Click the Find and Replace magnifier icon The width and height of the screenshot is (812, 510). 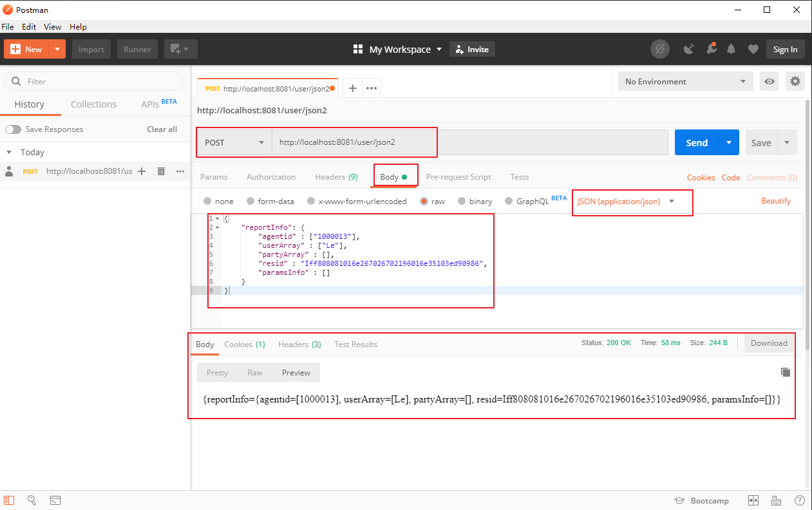pos(32,500)
